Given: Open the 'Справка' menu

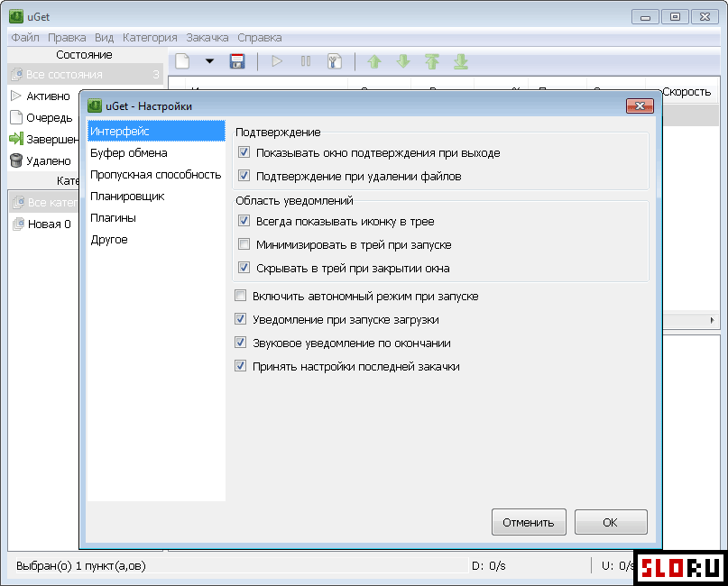Looking at the screenshot, I should click(260, 38).
